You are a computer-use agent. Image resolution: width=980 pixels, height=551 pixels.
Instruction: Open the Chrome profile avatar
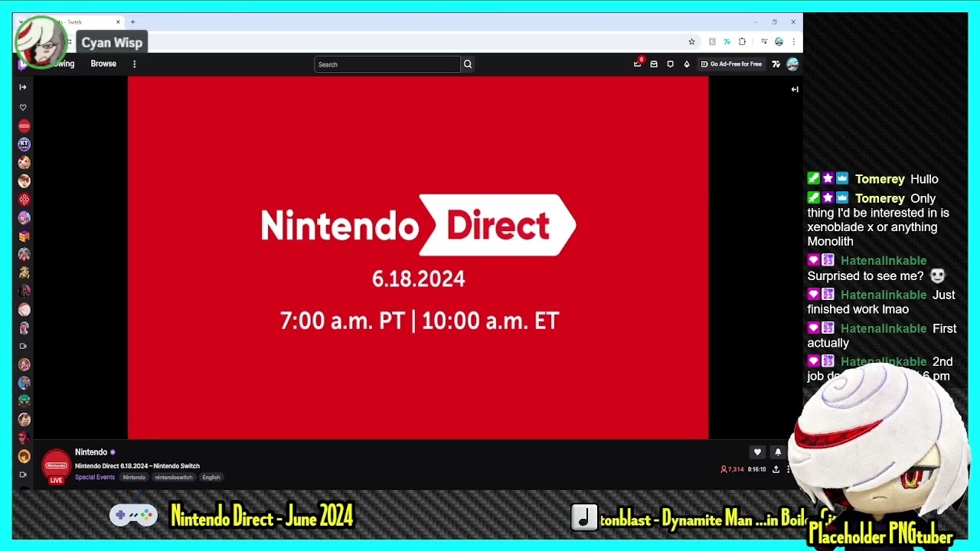tap(779, 42)
